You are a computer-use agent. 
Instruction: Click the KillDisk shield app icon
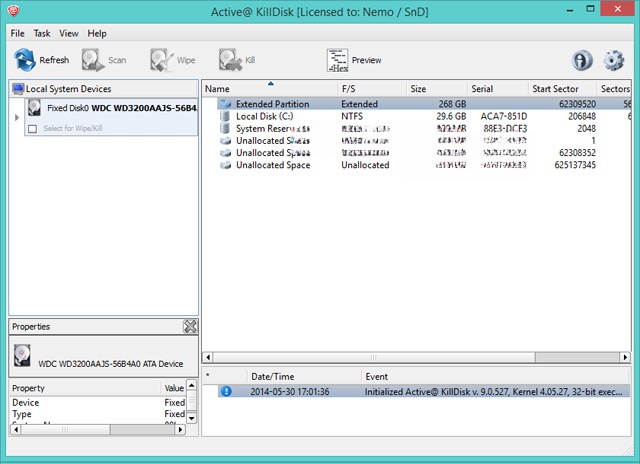coord(13,11)
